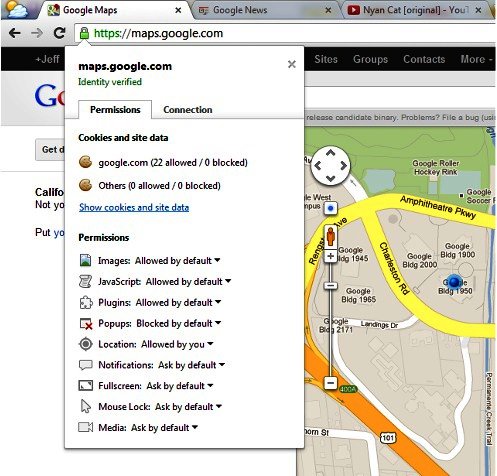The width and height of the screenshot is (497, 476).
Task: Click the map zoom slider handle
Action: [330, 285]
